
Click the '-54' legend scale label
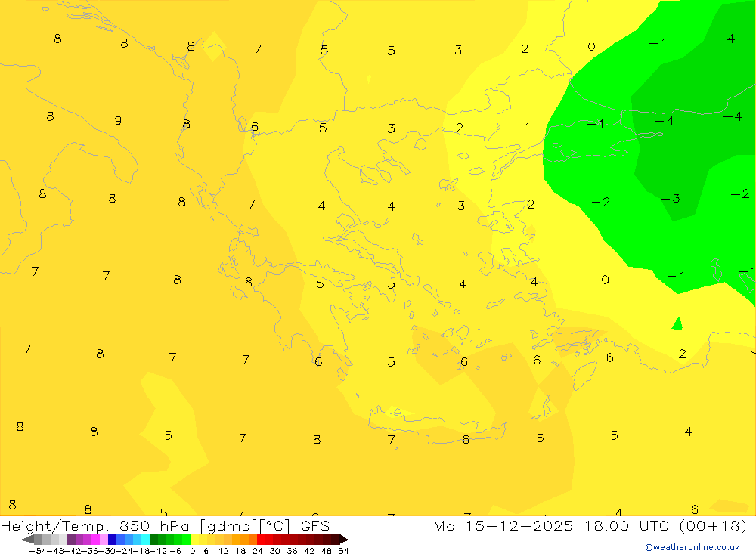coord(36,551)
